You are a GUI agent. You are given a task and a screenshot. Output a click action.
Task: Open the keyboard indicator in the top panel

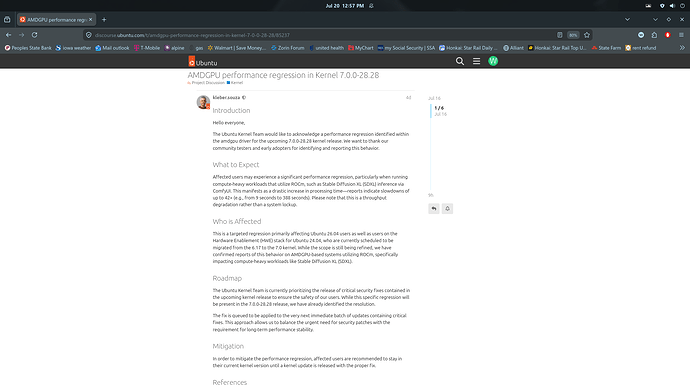[648, 6]
